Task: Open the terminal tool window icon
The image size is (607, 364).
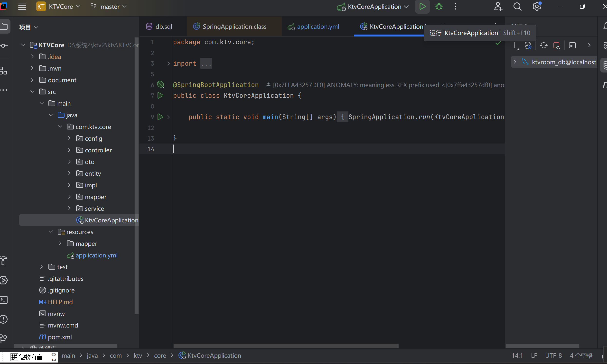Action: click(4, 300)
